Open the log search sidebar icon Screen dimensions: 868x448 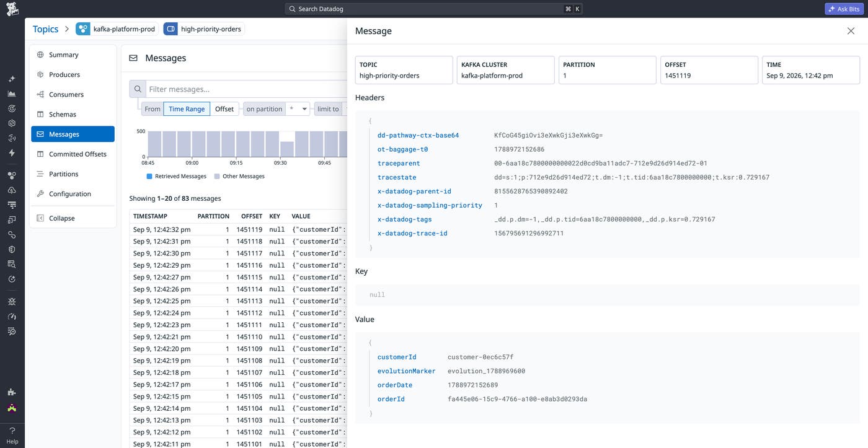(x=12, y=264)
